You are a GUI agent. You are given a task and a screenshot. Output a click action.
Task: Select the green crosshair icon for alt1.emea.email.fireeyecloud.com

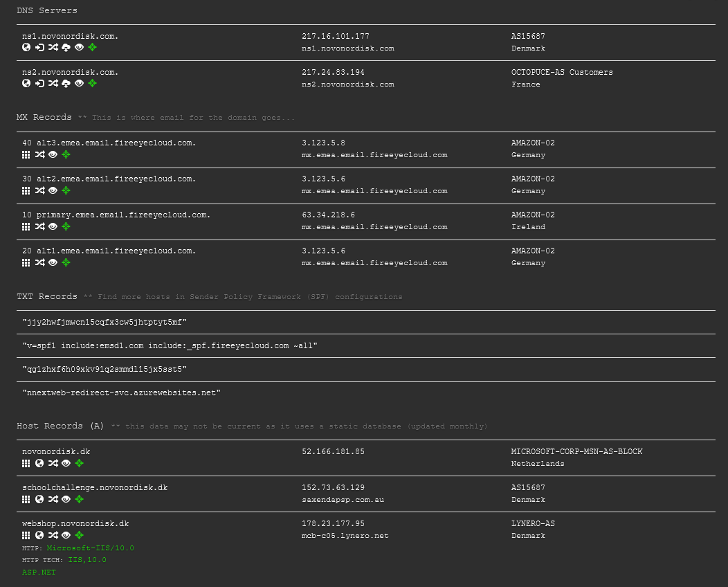pyautogui.click(x=66, y=262)
